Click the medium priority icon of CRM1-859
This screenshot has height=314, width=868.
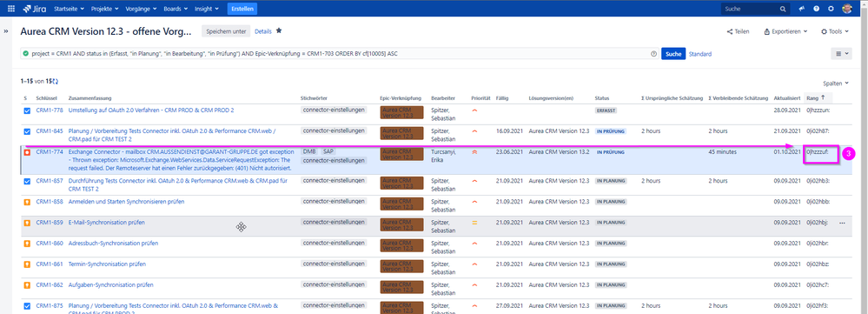[x=474, y=223]
